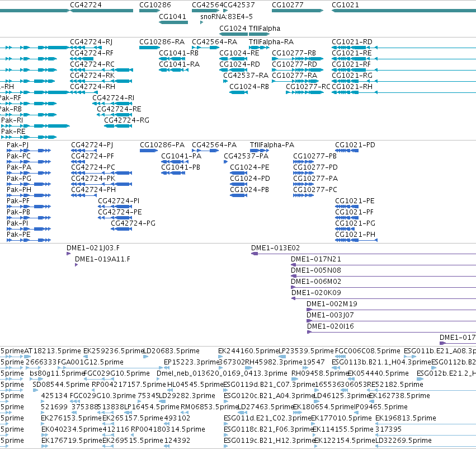Open transcript CG1041-RB
Image resolution: width=476 pixels, height=449 pixels.
[178, 53]
